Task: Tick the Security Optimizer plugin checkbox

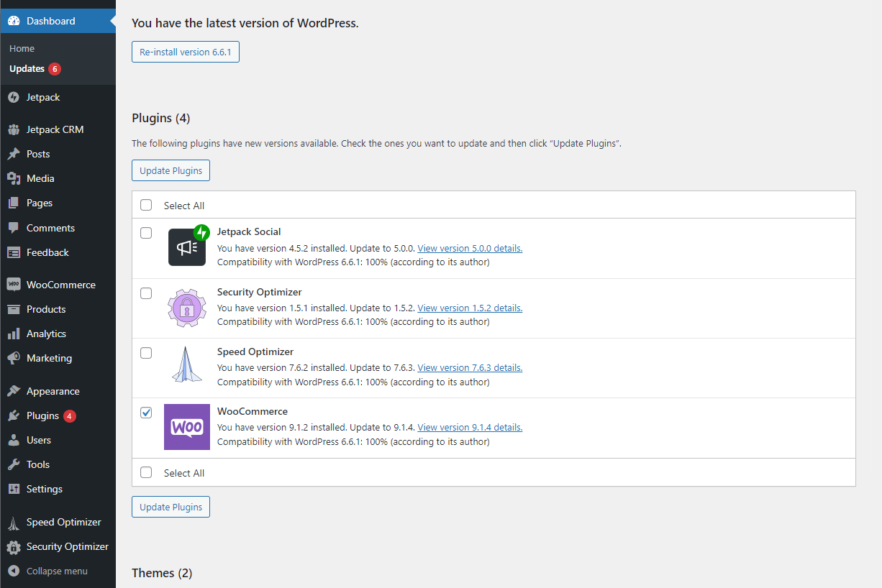Action: 146,293
